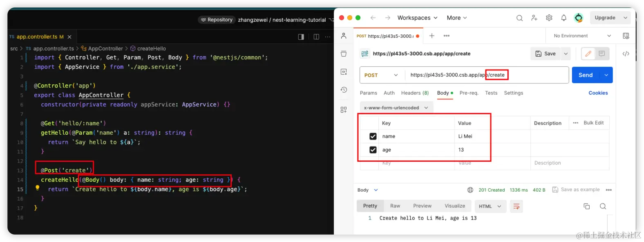Open editor more actions ellipsis in VS Code
This screenshot has width=644, height=242.
pyautogui.click(x=328, y=37)
